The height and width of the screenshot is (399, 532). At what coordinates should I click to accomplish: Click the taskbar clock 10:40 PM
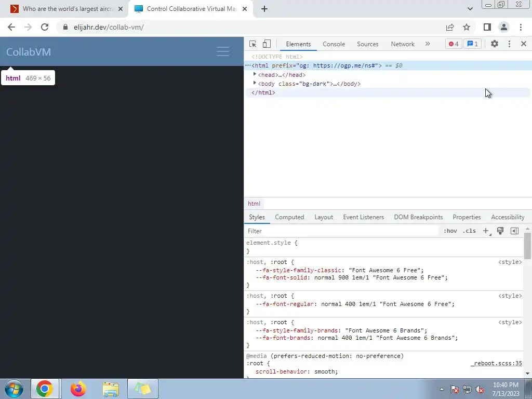506,385
